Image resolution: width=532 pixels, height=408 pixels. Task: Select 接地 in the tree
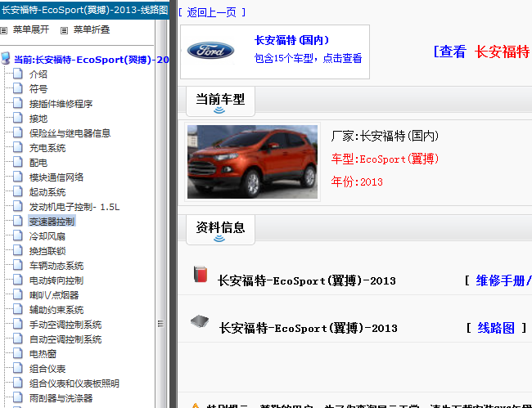click(38, 119)
